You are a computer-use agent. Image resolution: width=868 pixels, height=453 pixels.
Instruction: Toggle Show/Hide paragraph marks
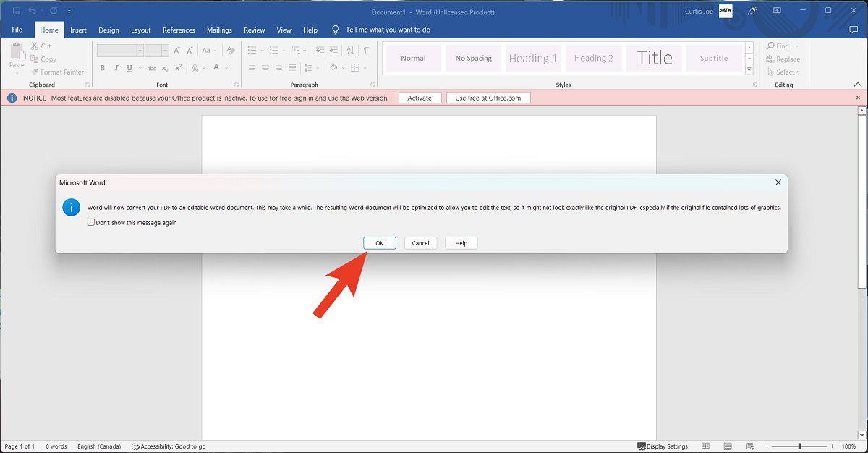coord(366,51)
